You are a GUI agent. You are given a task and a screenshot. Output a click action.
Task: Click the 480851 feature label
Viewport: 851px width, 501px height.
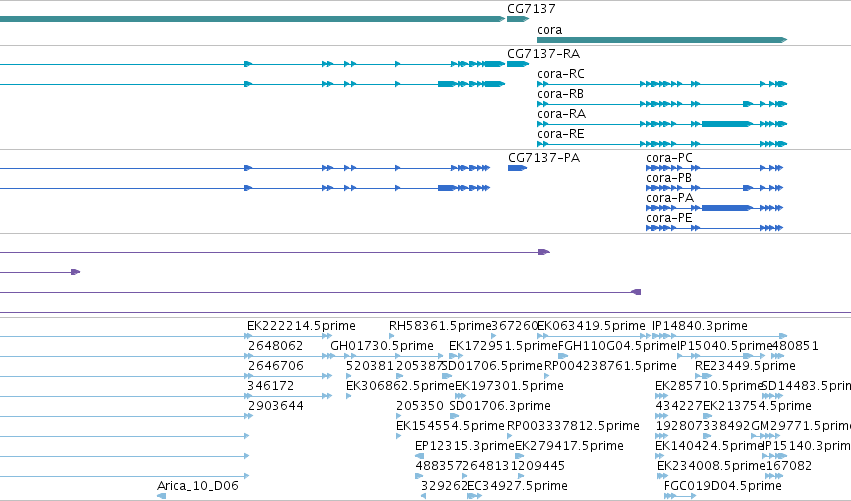coord(795,346)
